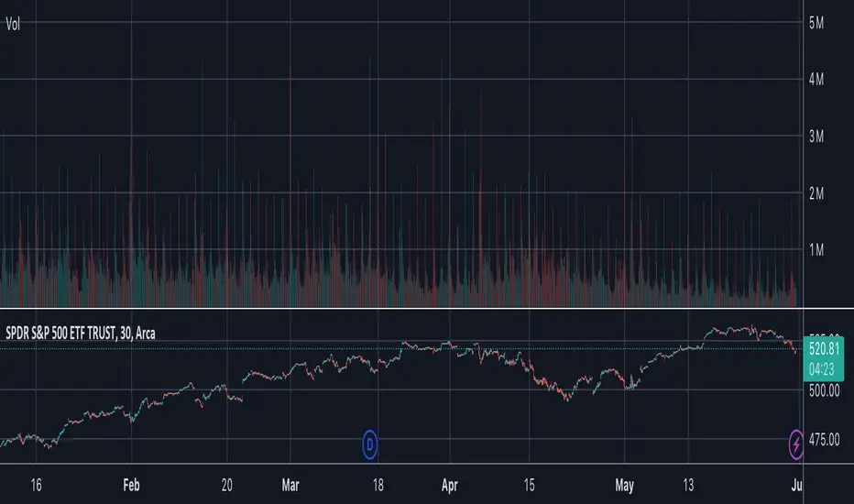Click the current price label 520.81
Screen dimensions: 854x504
point(824,349)
